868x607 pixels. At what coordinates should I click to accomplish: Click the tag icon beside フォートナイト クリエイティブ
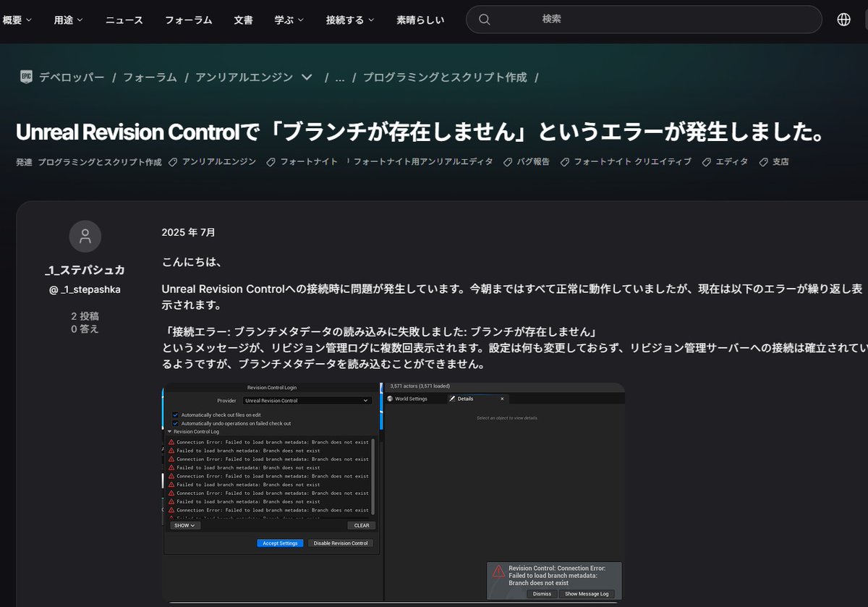565,162
